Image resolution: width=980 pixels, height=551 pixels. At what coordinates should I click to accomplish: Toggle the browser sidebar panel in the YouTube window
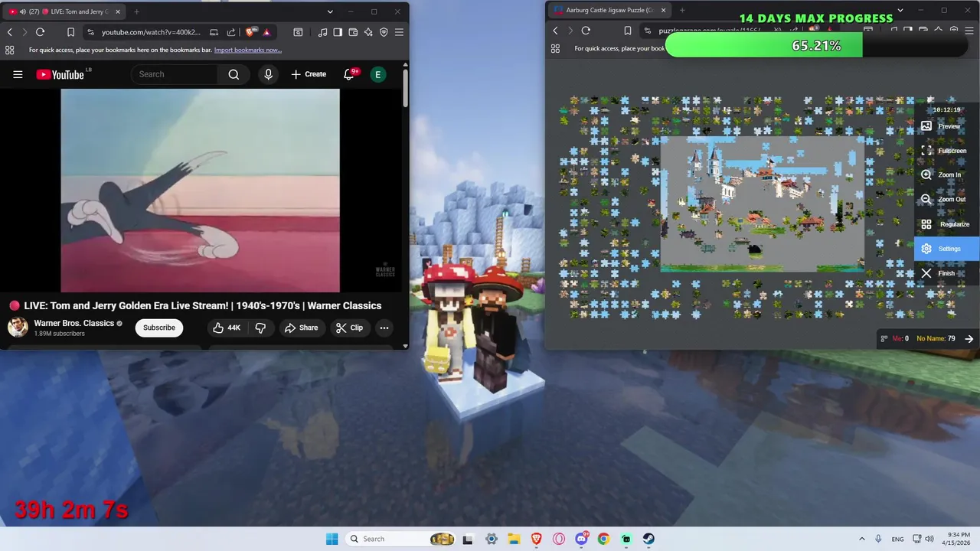point(338,32)
